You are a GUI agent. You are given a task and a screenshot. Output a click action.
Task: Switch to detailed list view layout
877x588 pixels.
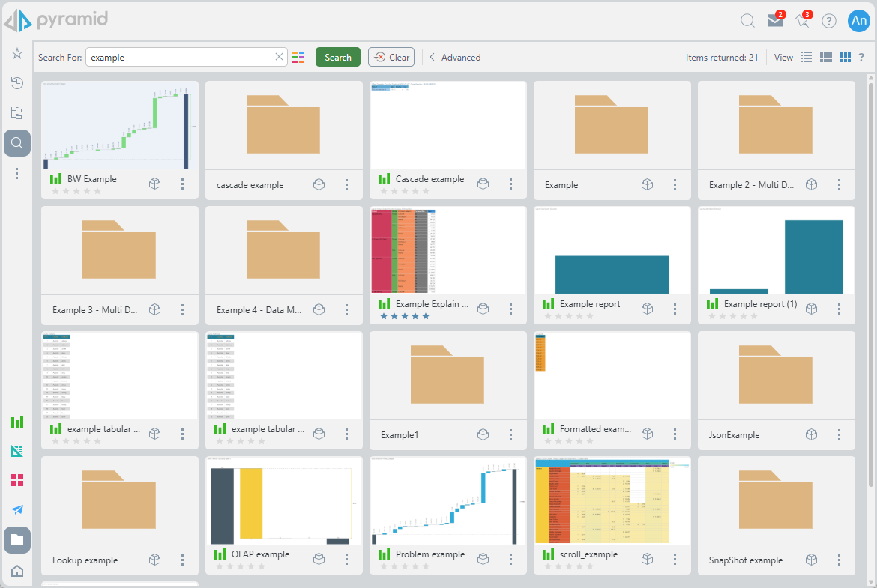(826, 57)
